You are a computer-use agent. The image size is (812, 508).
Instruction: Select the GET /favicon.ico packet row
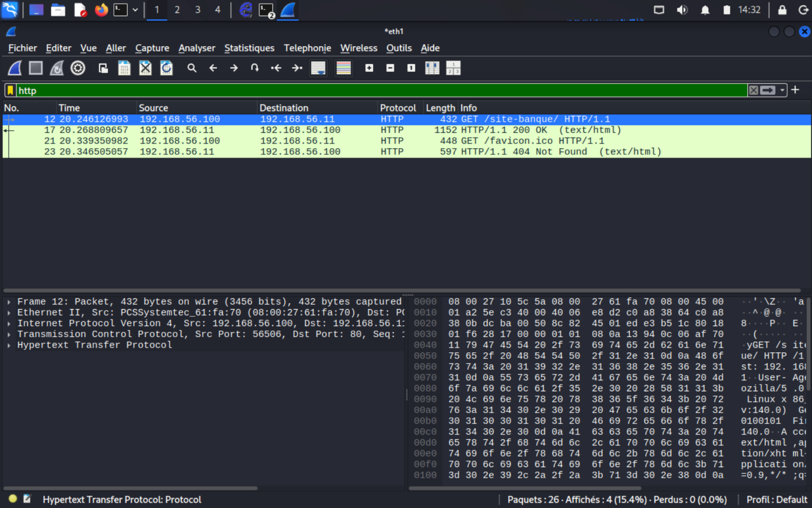click(x=233, y=141)
